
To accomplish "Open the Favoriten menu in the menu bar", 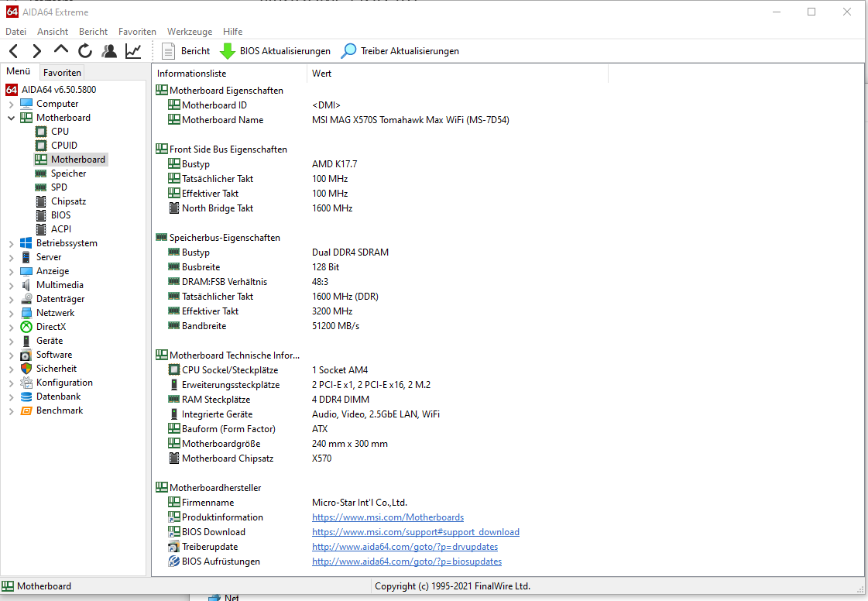I will 137,32.
